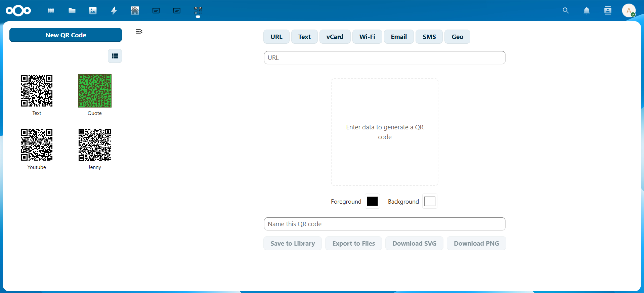Click Download SVG

click(414, 243)
